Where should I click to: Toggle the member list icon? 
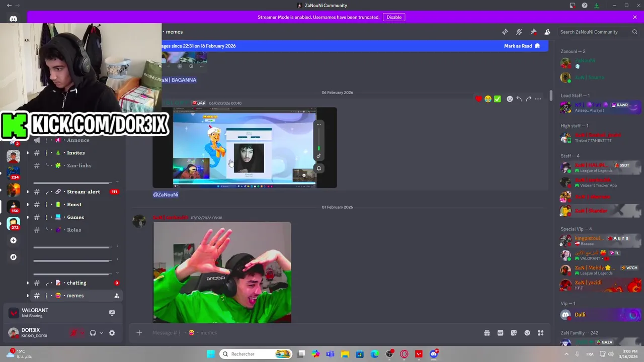click(547, 32)
